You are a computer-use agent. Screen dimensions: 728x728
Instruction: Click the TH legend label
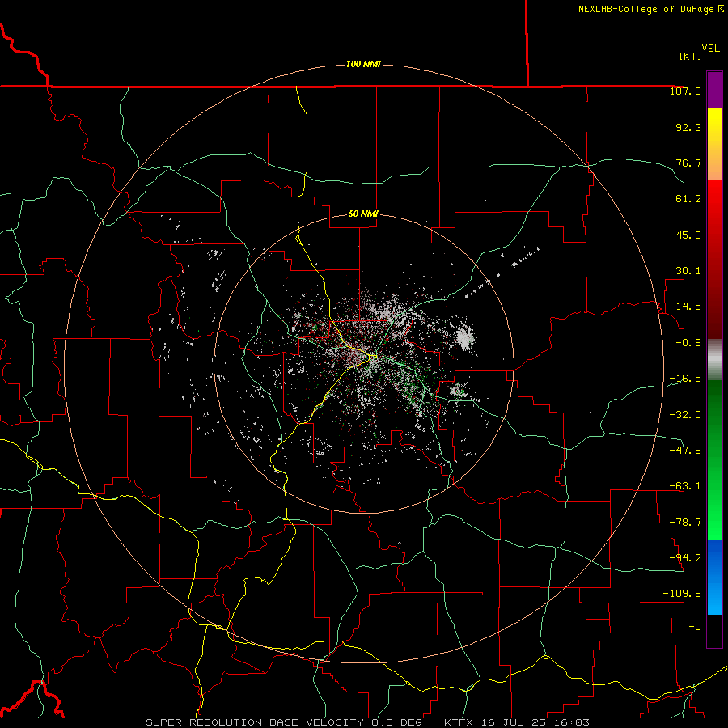[x=695, y=630]
